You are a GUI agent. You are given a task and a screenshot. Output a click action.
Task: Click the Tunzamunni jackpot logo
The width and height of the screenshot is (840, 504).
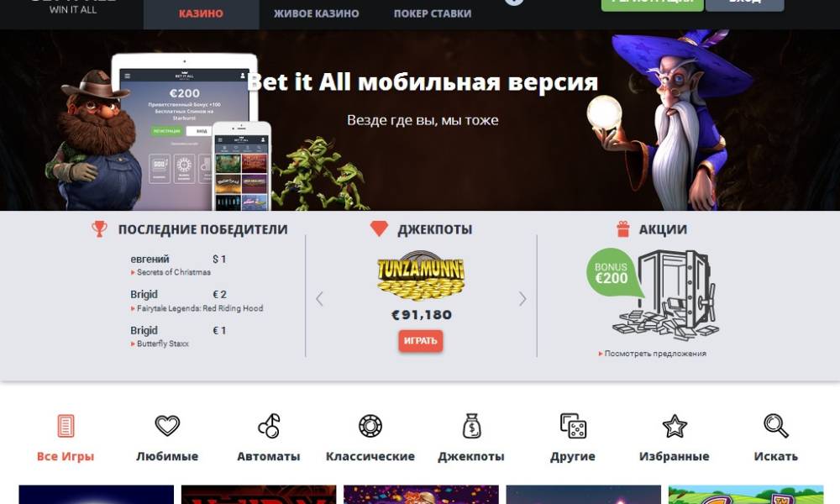(x=421, y=276)
